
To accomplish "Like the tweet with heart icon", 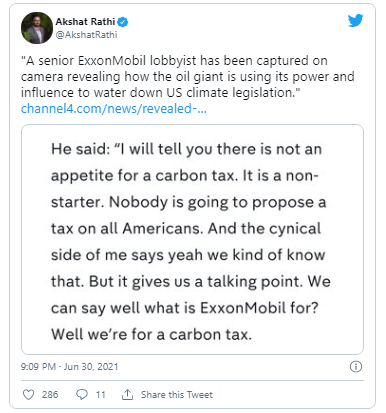I will tap(28, 395).
